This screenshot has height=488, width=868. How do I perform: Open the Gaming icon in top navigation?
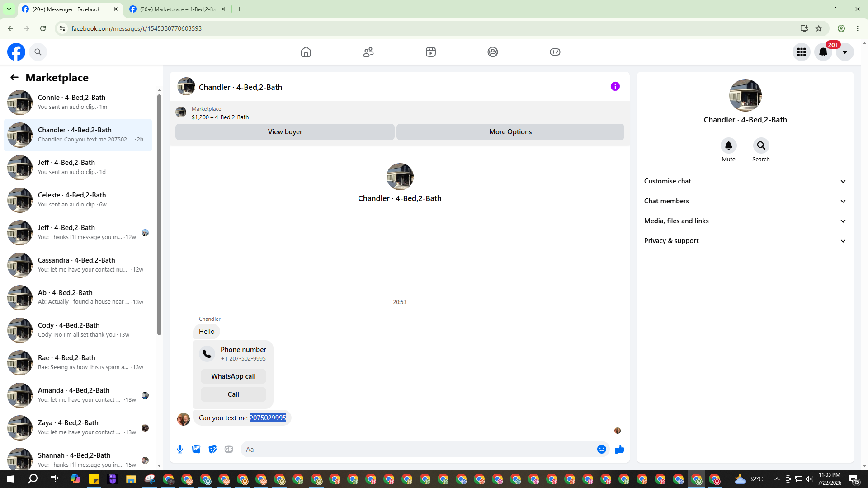(x=555, y=52)
